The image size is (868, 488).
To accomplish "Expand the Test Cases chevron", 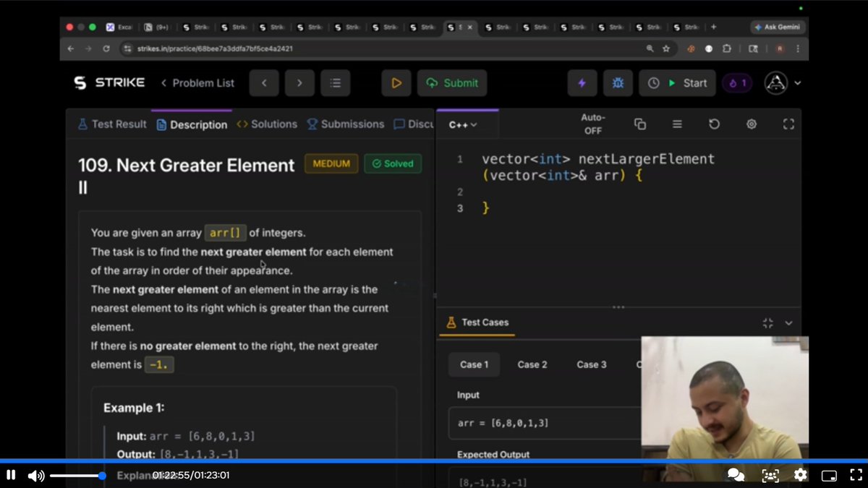I will pos(788,323).
